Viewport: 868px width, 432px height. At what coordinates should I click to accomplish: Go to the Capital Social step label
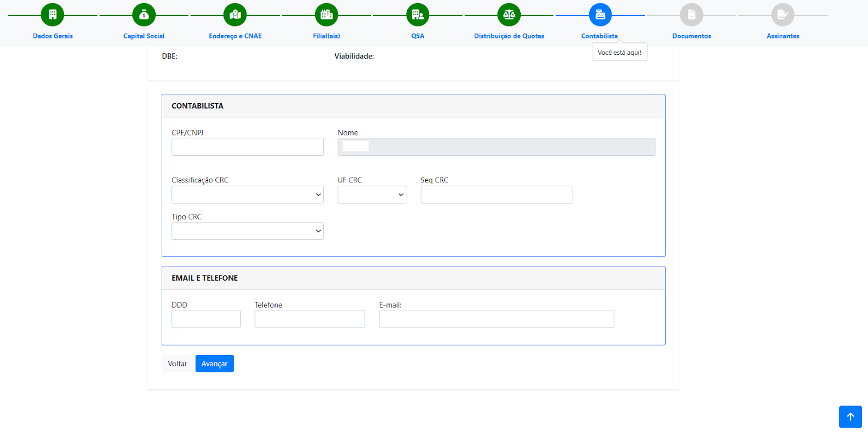point(144,36)
